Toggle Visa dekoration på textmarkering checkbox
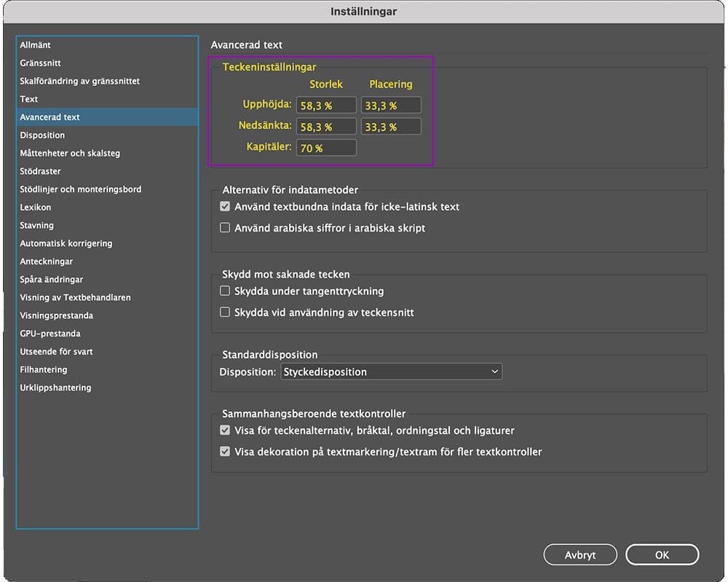Viewport: 728px width, 582px height. [225, 452]
